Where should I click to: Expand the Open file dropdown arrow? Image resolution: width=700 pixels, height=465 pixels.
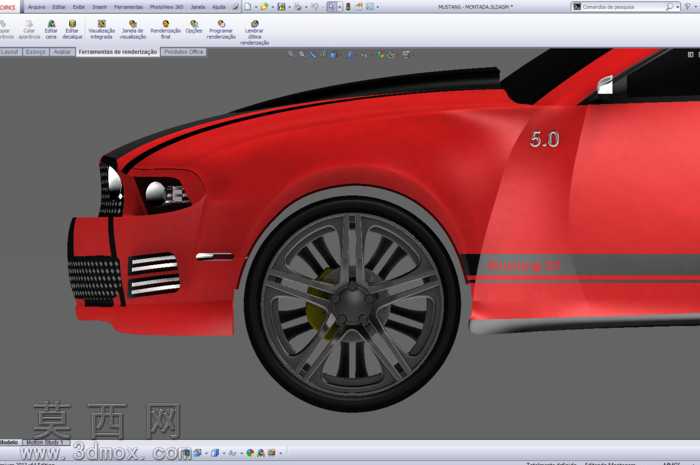point(272,7)
